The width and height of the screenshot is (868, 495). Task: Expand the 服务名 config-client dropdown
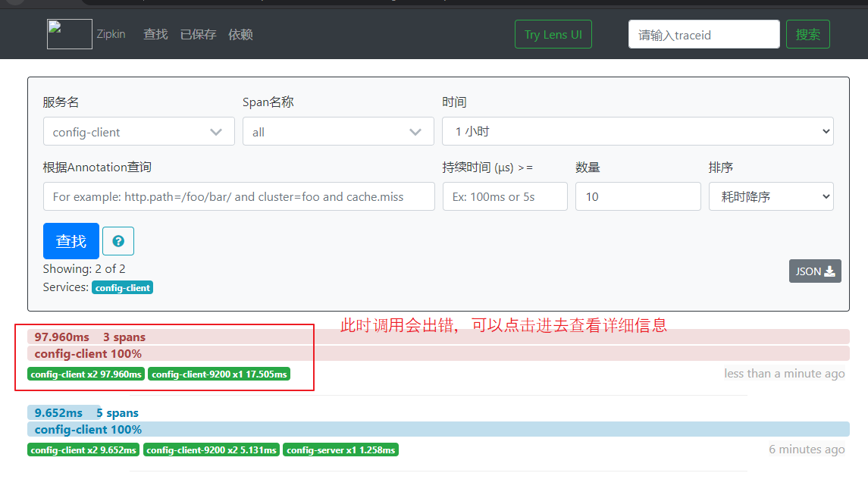139,132
